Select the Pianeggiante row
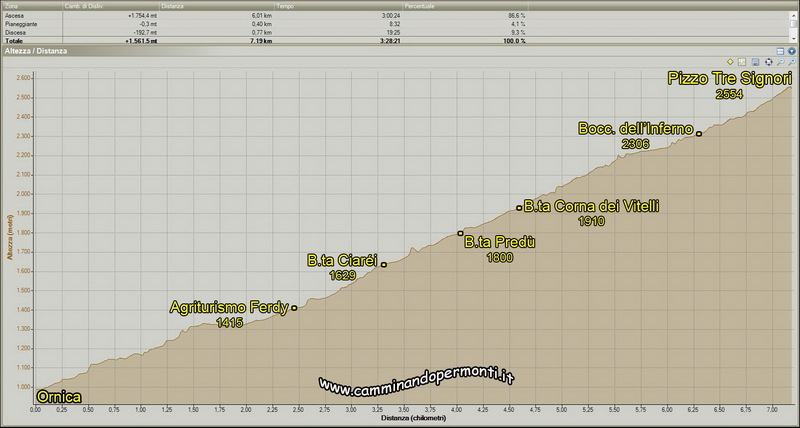The image size is (800, 428). pos(395,24)
